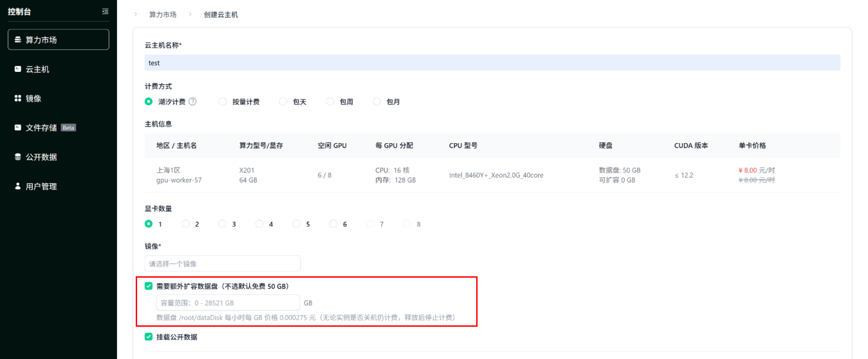This screenshot has height=359, width=868.
Task: Click the X201 compute model cell
Action: (247, 170)
